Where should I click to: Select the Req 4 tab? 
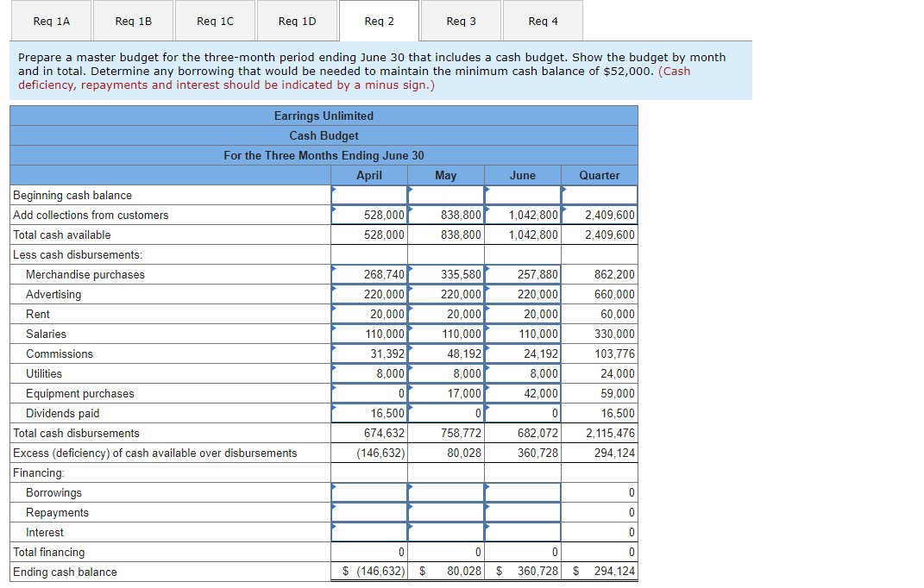(x=542, y=21)
